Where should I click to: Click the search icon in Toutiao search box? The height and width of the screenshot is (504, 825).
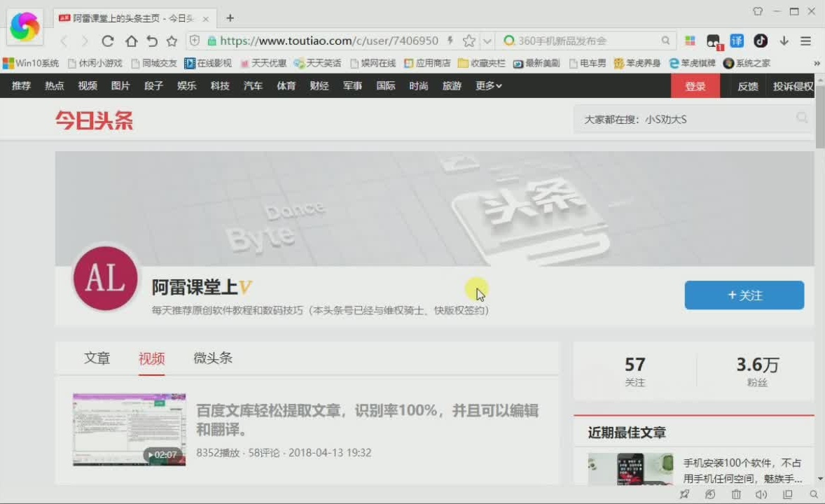pyautogui.click(x=802, y=118)
